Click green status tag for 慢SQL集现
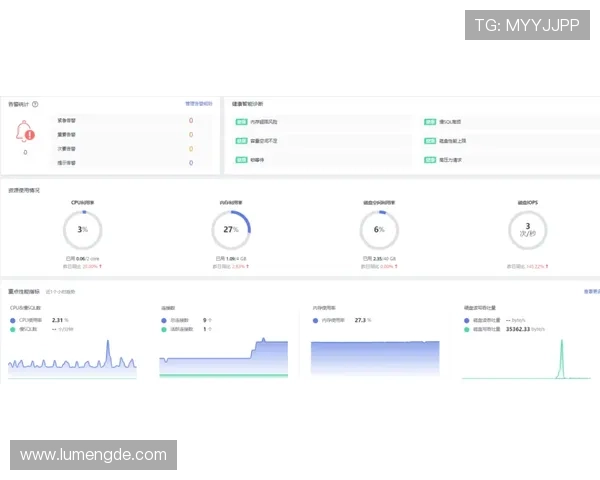Viewport: 600px width, 480px height. point(430,122)
